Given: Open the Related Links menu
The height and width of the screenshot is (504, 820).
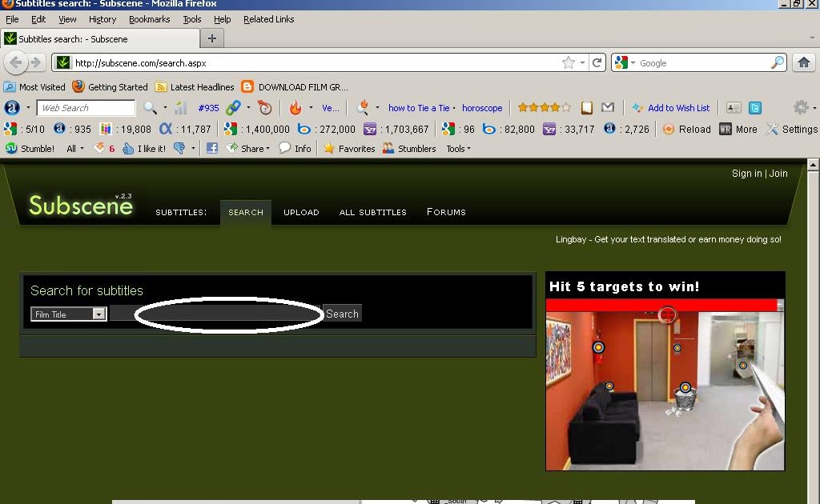Looking at the screenshot, I should pyautogui.click(x=269, y=19).
